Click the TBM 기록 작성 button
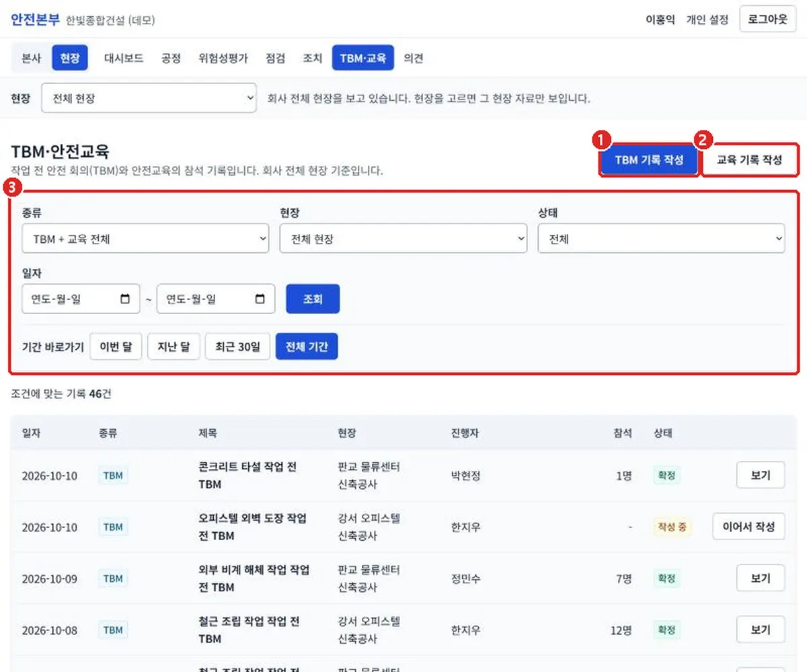This screenshot has height=672, width=807. (649, 160)
